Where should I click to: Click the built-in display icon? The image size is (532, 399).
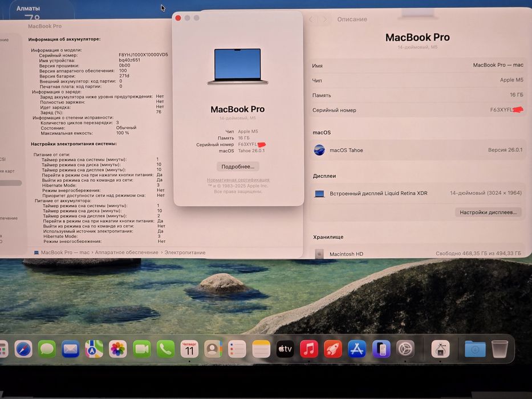[x=319, y=193]
